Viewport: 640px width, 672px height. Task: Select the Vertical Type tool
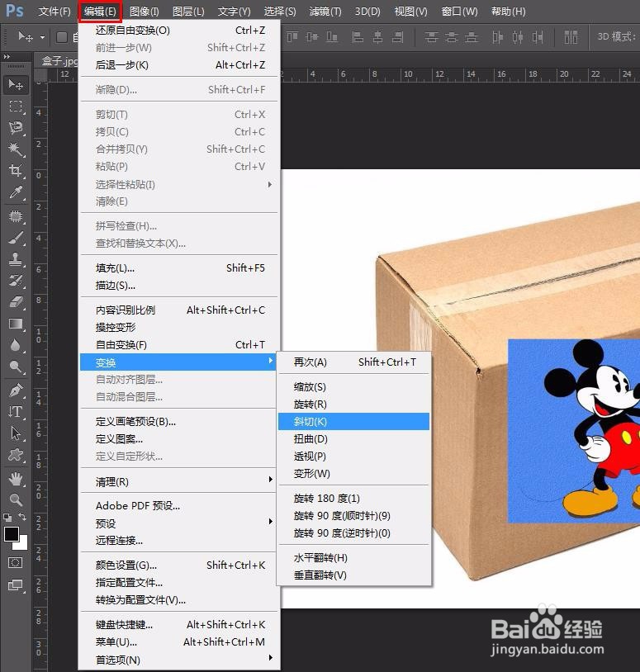16,412
